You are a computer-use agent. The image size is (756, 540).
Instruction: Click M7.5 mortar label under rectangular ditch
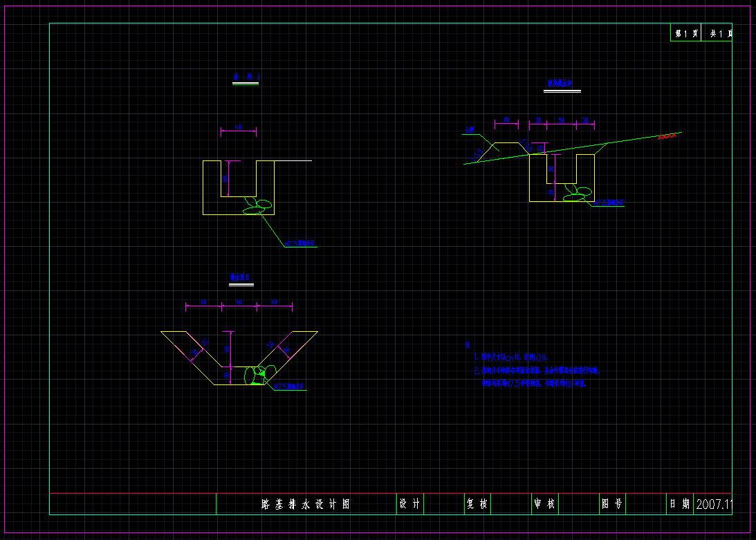pyautogui.click(x=299, y=243)
